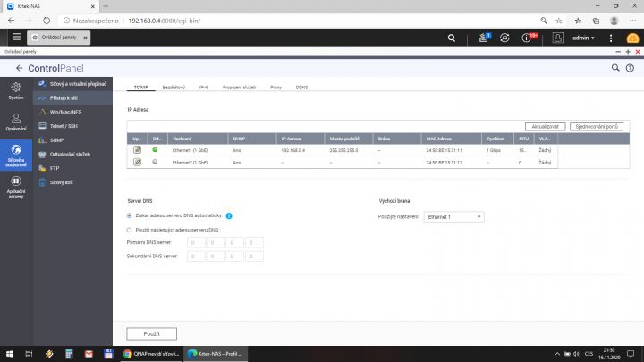Screen dimensions: 644x362
Task: Switch to the Propojení služeb tab
Action: (x=239, y=88)
